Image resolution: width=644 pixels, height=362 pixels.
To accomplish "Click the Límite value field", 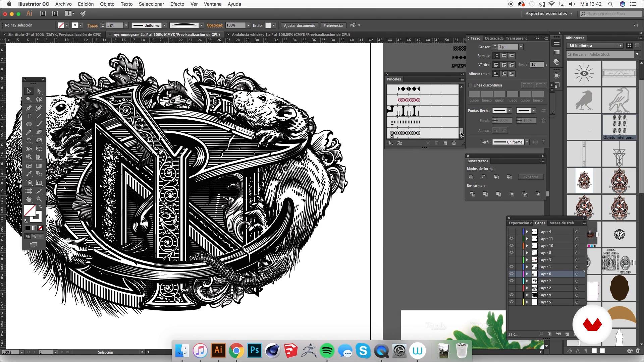I will (537, 65).
